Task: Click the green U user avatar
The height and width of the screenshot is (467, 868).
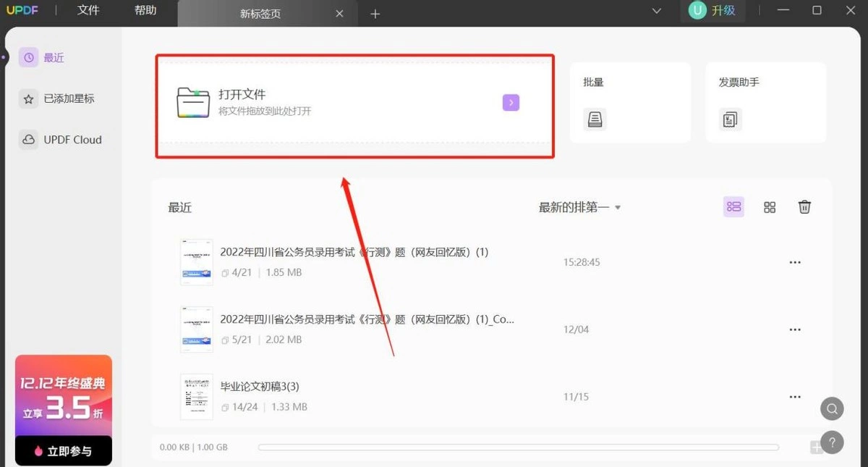Action: tap(697, 10)
